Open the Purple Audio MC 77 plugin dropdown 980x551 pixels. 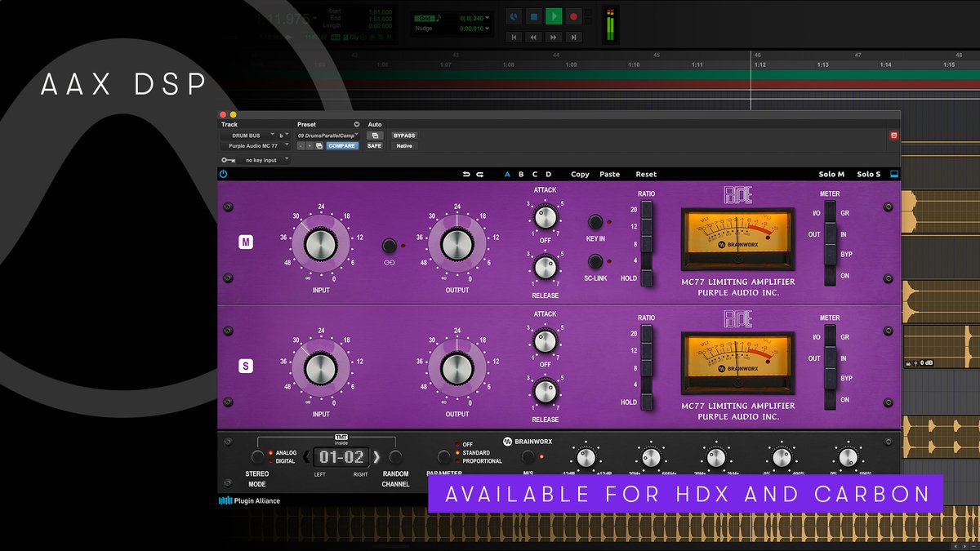pos(256,145)
